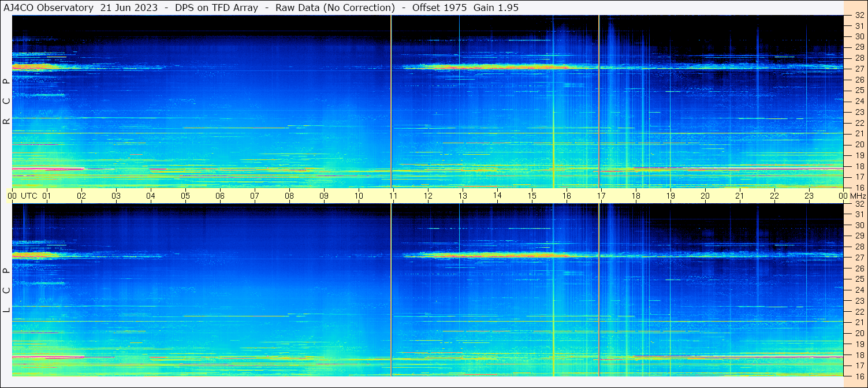Click the DPS on TFD Array text
The image size is (868, 388).
pyautogui.click(x=217, y=8)
